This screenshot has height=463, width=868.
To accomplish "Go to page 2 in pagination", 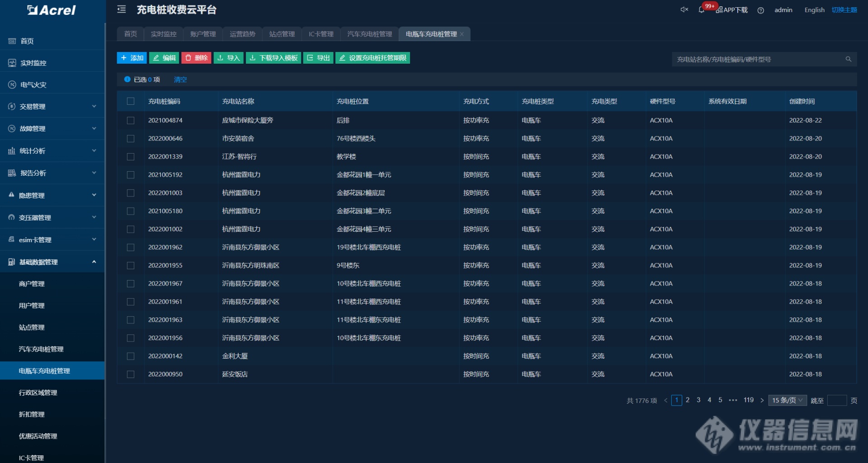I will tap(688, 400).
